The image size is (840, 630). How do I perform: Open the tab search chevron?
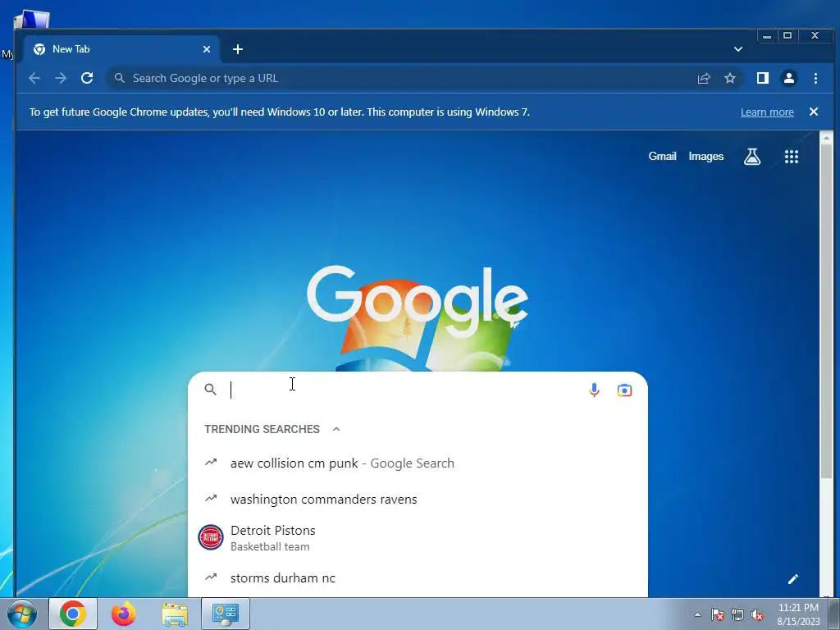click(x=737, y=49)
